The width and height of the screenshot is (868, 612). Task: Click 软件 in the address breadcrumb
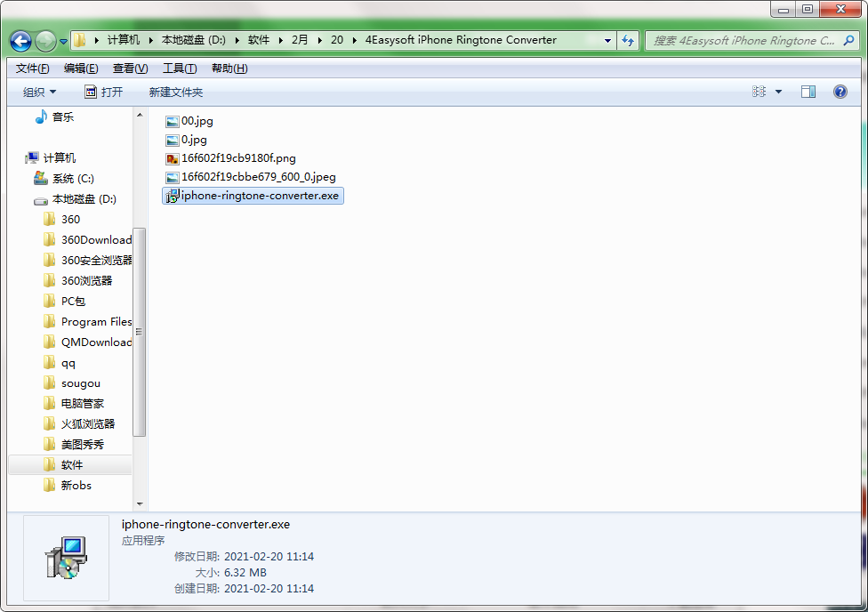(x=259, y=40)
